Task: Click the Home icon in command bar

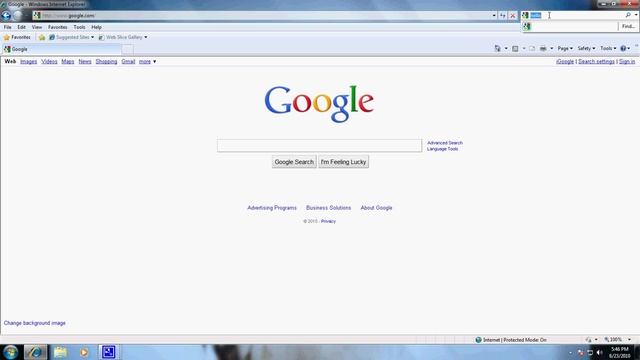Action: pyautogui.click(x=498, y=48)
